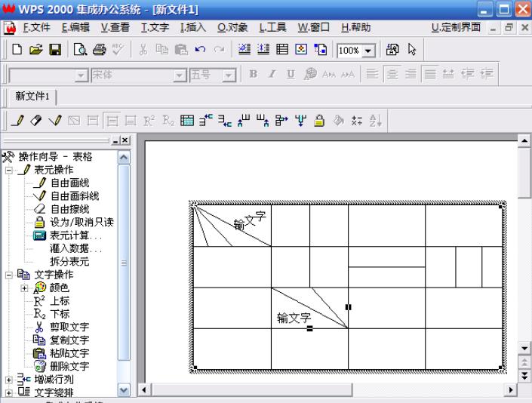Click the WPS document icon beside the File menu
Screen dimensions: 532x403
click(10, 28)
